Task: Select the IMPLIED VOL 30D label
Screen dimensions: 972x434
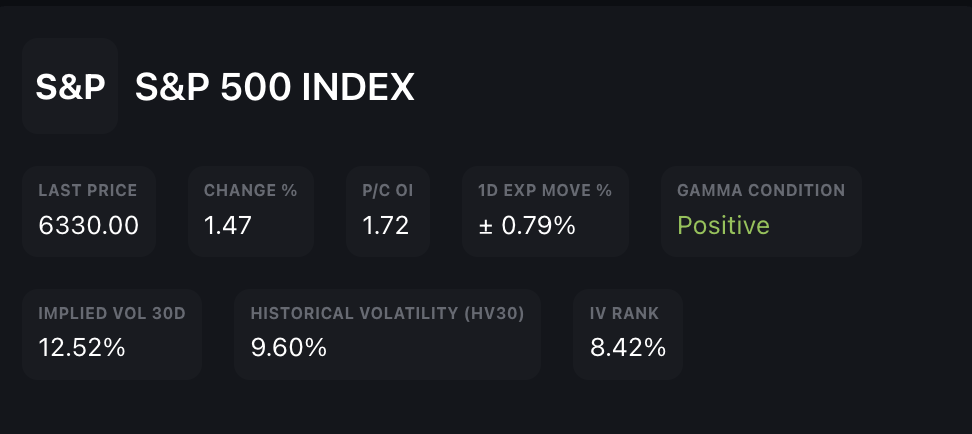Action: (112, 313)
